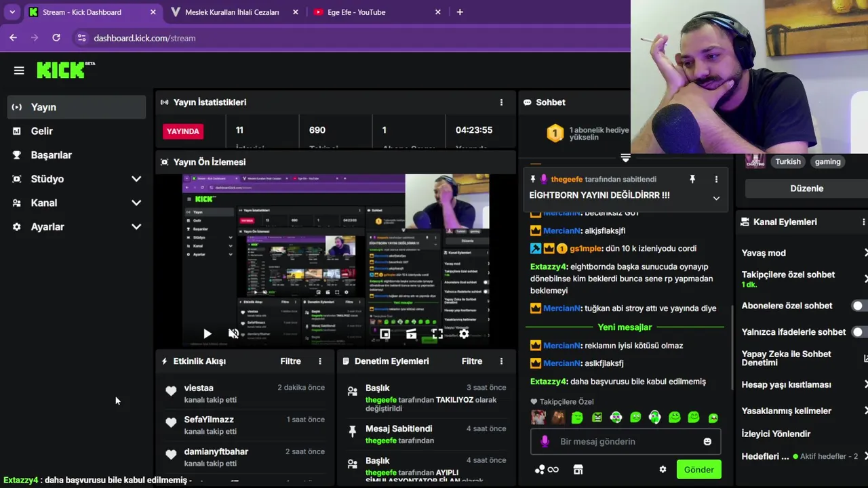Open Filtre dropdown in Etkinlik Akışı
The height and width of the screenshot is (488, 868).
point(290,361)
